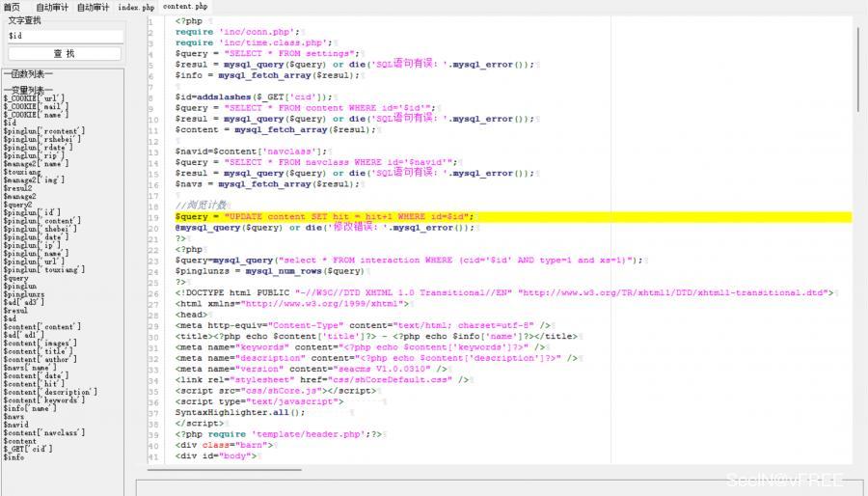
Task: Select $manage2['img'] in the variable list
Action: (x=34, y=179)
